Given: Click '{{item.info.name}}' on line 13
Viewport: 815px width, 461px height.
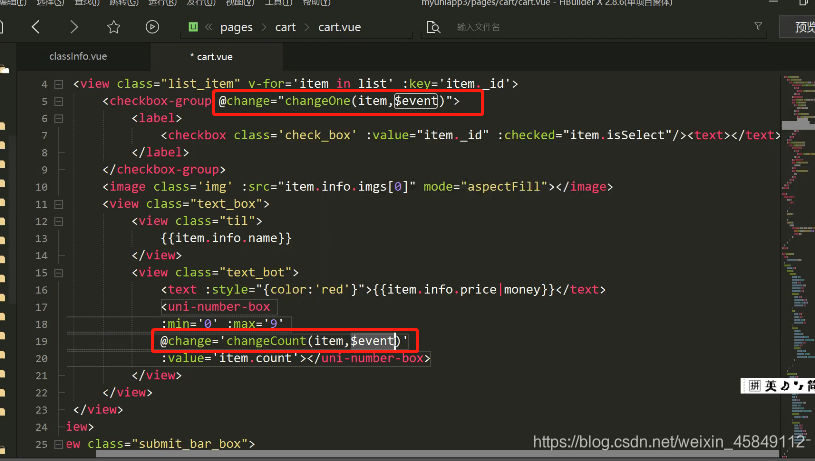Looking at the screenshot, I should click(x=226, y=238).
